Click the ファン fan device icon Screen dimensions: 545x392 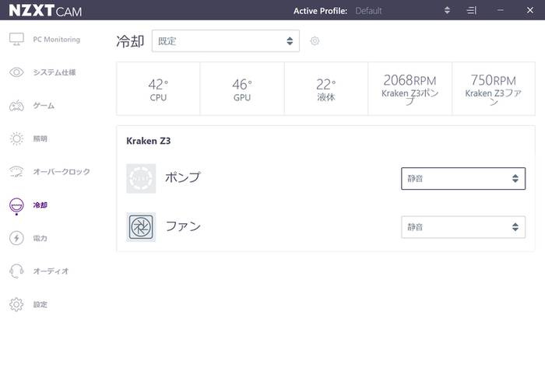141,227
